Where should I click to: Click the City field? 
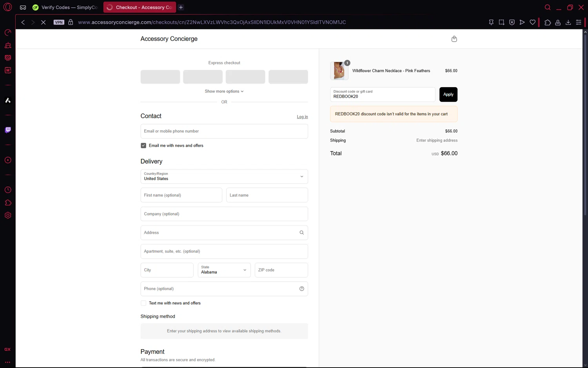[x=167, y=270]
